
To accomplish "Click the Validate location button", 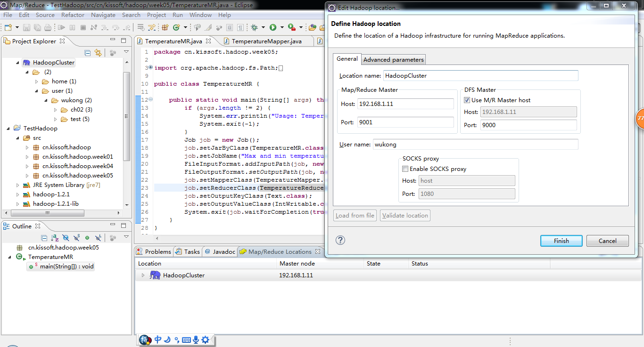I will point(405,215).
